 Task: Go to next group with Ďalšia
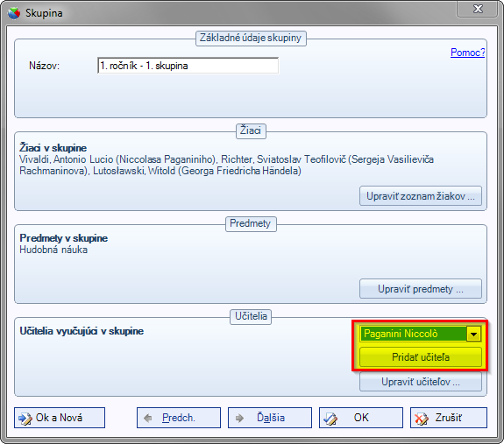(x=270, y=418)
